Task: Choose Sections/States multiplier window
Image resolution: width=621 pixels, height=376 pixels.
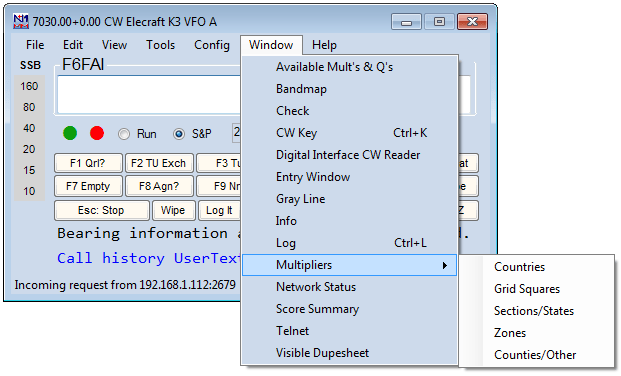Action: pyautogui.click(x=537, y=311)
